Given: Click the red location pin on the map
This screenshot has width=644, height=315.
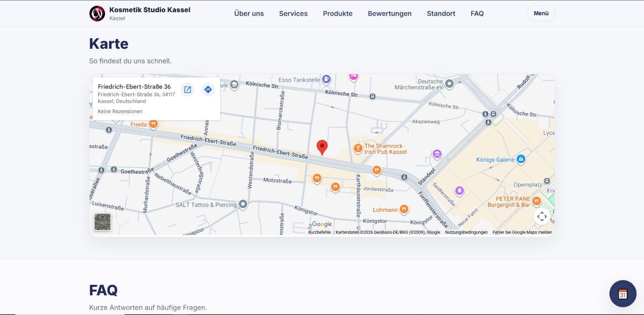Looking at the screenshot, I should (x=322, y=147).
